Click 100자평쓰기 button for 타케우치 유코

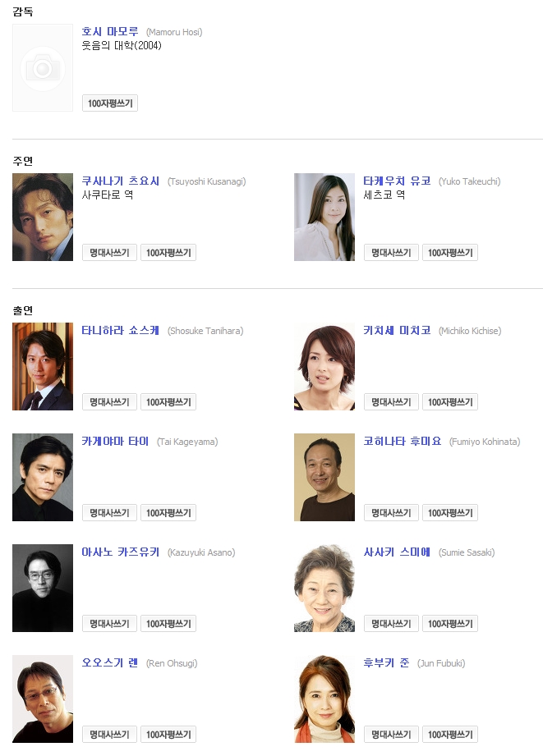coord(450,253)
